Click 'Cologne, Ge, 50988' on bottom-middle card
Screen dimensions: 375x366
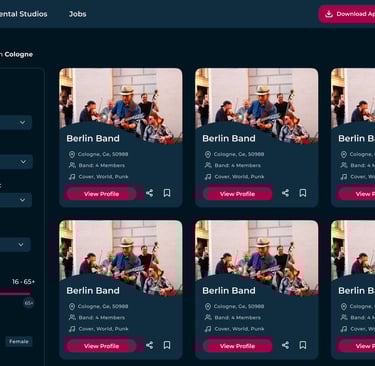[239, 306]
